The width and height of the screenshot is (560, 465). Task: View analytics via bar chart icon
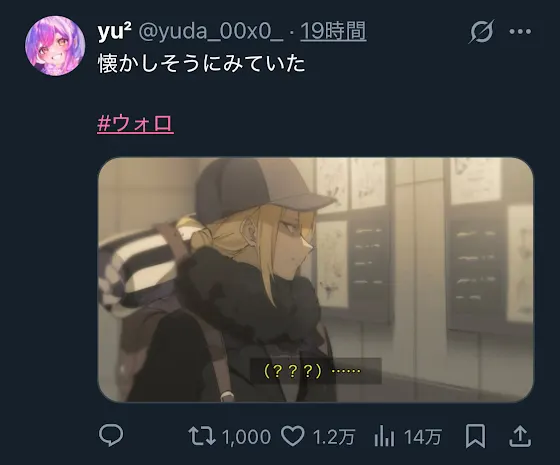pos(384,436)
